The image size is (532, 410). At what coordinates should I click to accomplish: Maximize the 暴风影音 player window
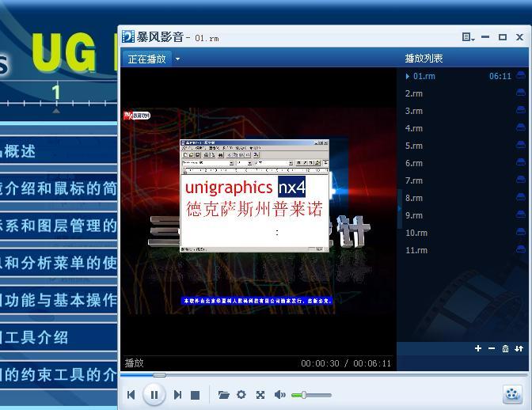503,37
